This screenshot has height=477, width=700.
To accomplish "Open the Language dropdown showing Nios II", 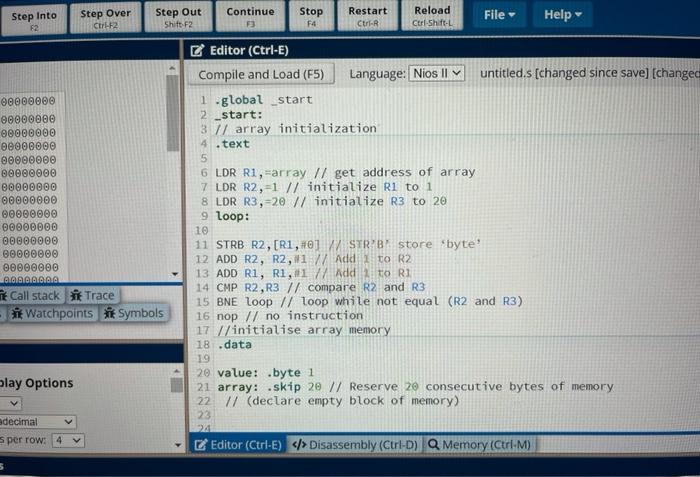I will [436, 73].
